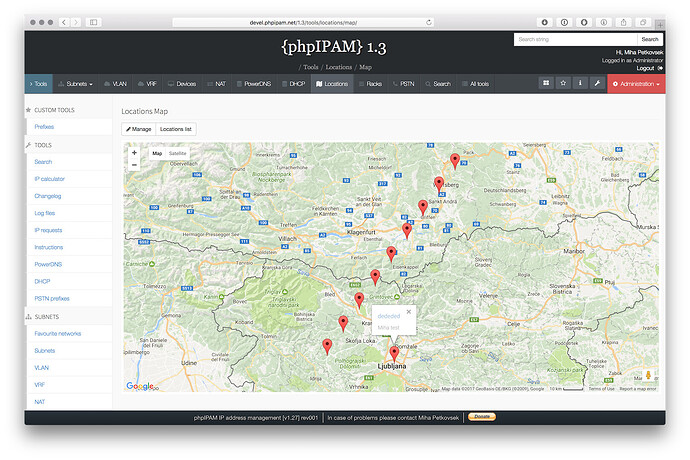Open new Safari tab plus button
The height and width of the screenshot is (460, 690).
(x=660, y=25)
